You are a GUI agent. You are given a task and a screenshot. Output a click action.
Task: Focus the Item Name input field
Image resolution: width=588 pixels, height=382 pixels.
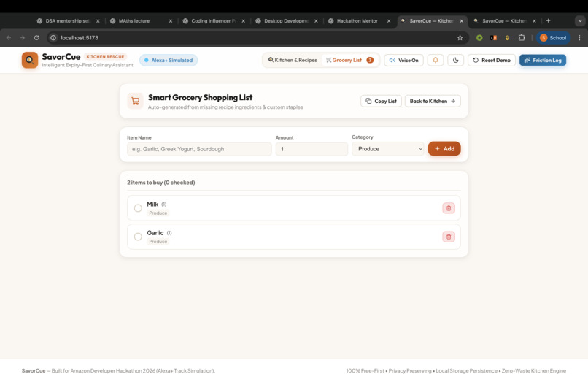click(x=199, y=149)
